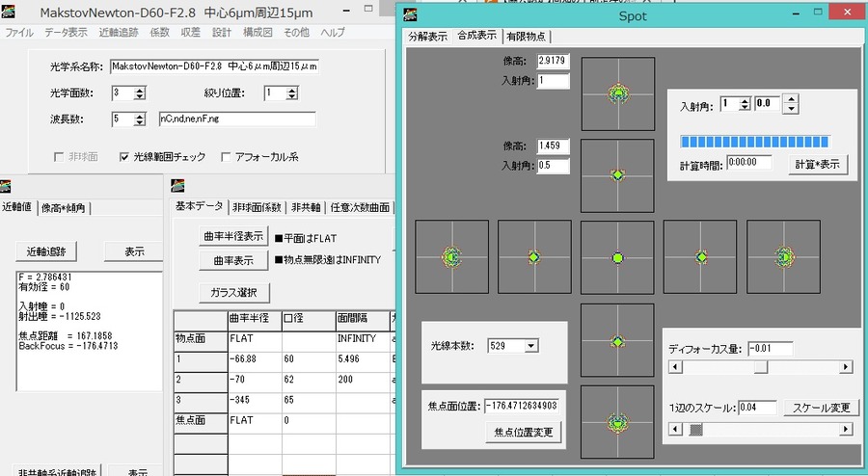
Task: Open the 収差 menu
Action: (190, 33)
